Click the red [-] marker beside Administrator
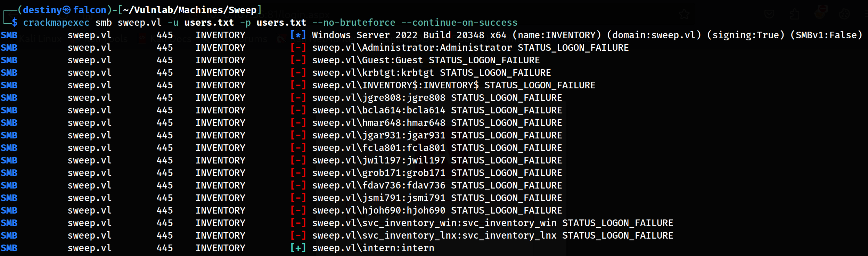 click(298, 48)
